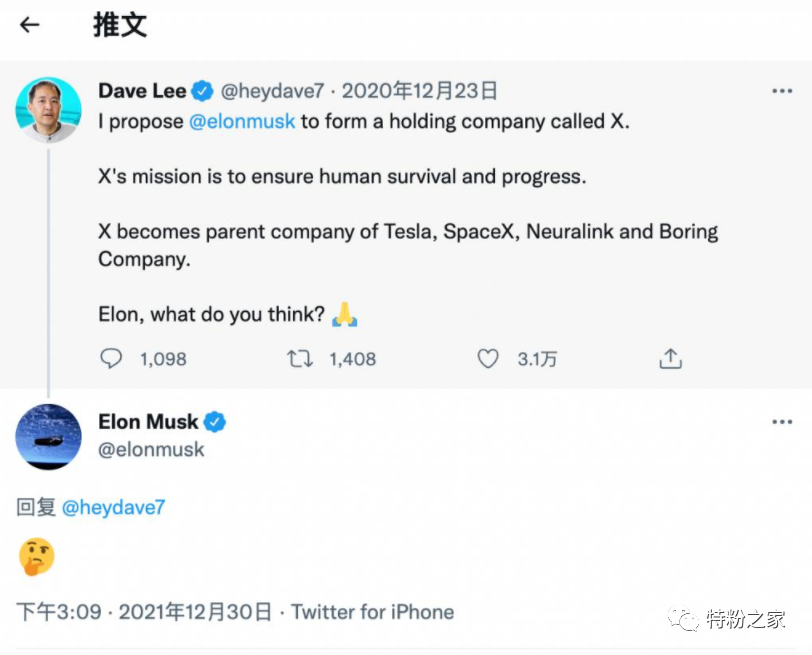The width and height of the screenshot is (812, 655).
Task: Click the Twitter for iPhone source label
Action: coord(372,612)
